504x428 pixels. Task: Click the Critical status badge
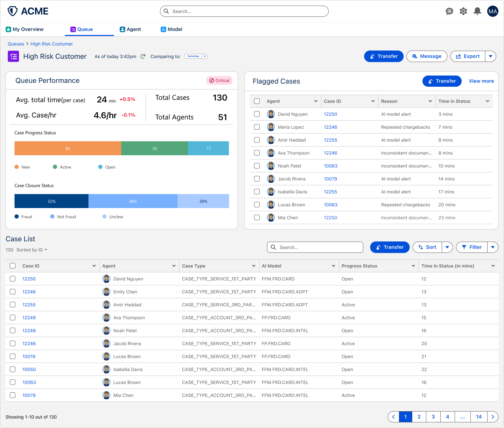219,80
